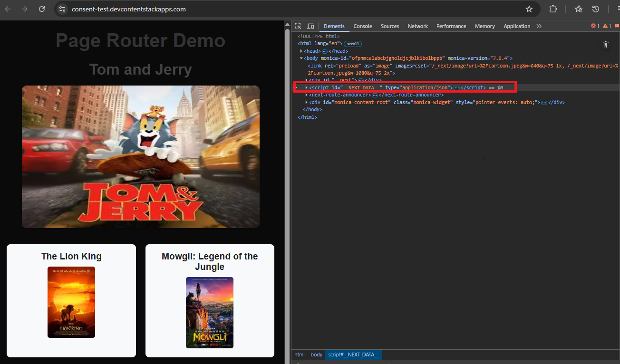620x364 pixels.
Task: Click the inspect element picker icon
Action: (x=298, y=26)
